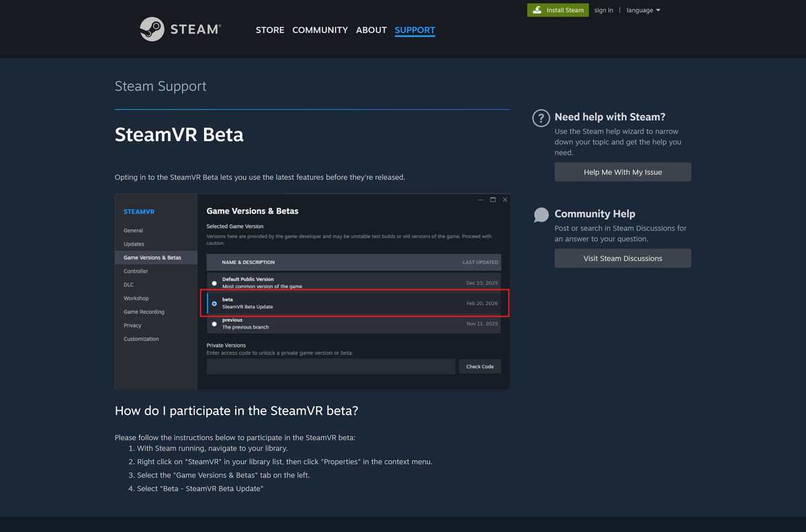Click the step about the Game Versions & Betas tab
Image resolution: width=806 pixels, height=532 pixels.
[x=224, y=475]
